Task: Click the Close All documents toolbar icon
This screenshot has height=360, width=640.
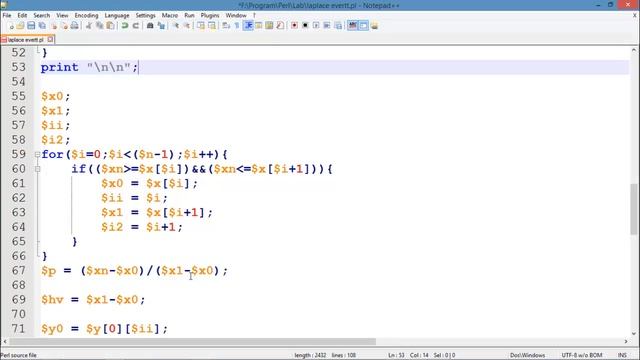Action: [64, 26]
